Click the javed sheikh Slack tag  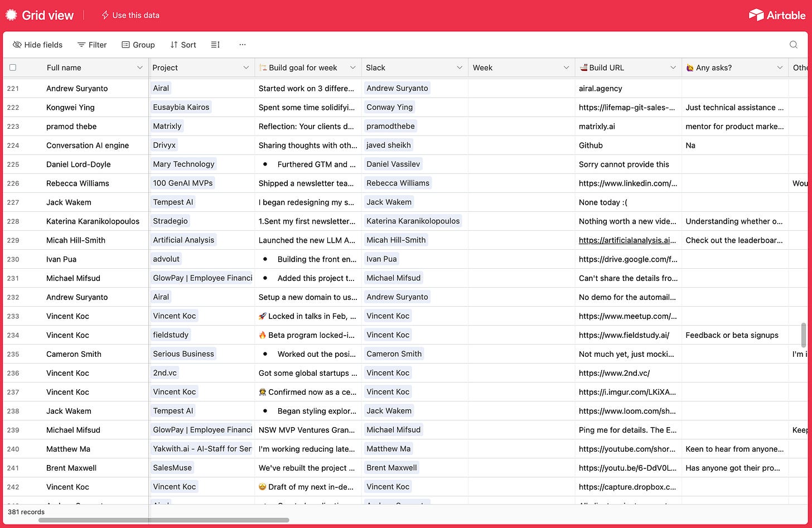tap(389, 145)
